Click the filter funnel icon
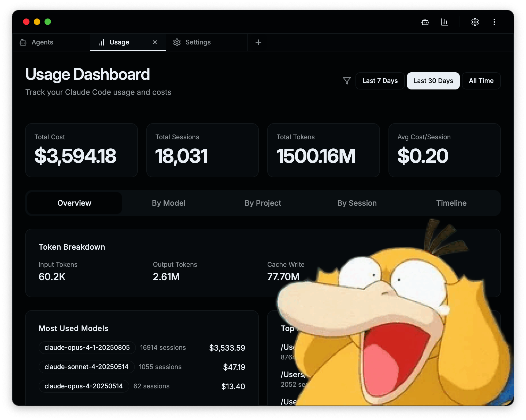526x420 pixels. 347,81
